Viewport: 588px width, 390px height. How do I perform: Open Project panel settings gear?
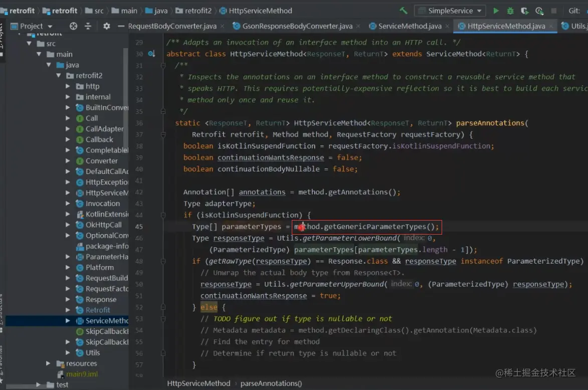tap(106, 26)
